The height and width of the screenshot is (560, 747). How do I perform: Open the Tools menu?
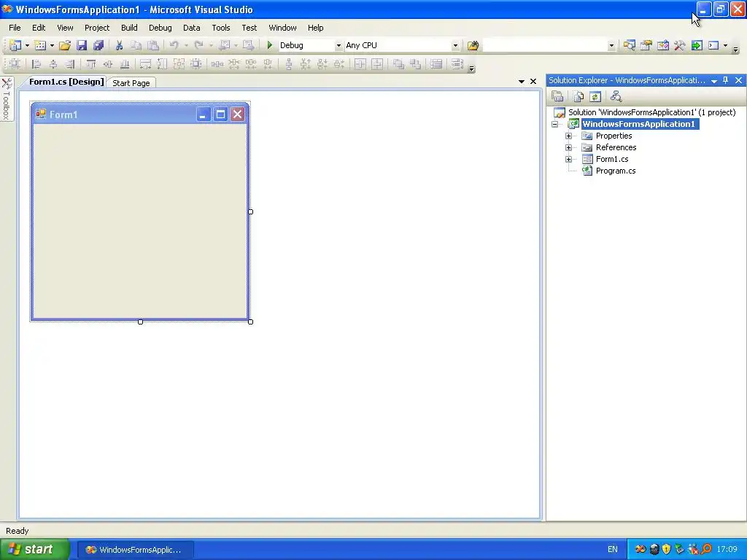pos(221,28)
